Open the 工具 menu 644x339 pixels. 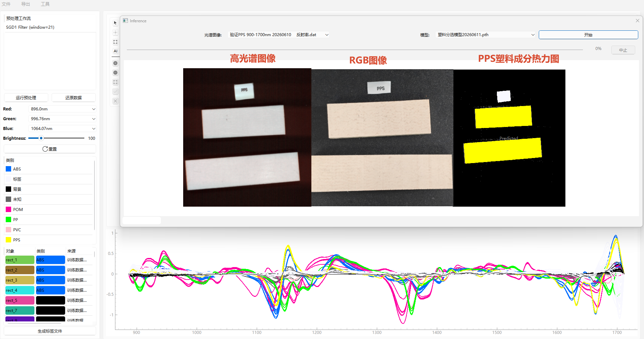(x=45, y=4)
